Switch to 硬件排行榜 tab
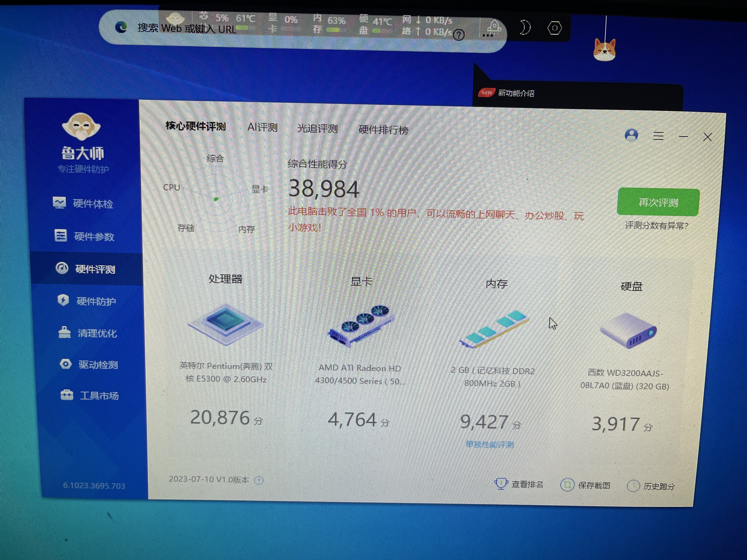The height and width of the screenshot is (560, 747). pyautogui.click(x=383, y=130)
